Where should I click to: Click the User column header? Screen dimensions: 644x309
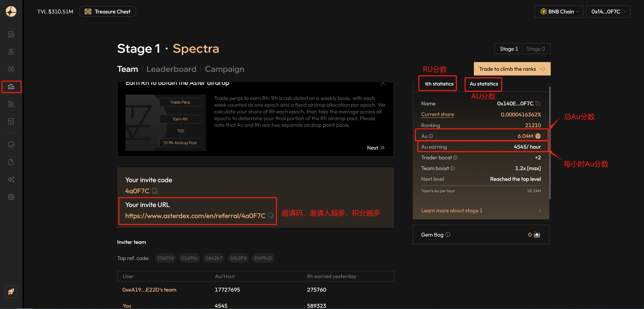(x=128, y=276)
